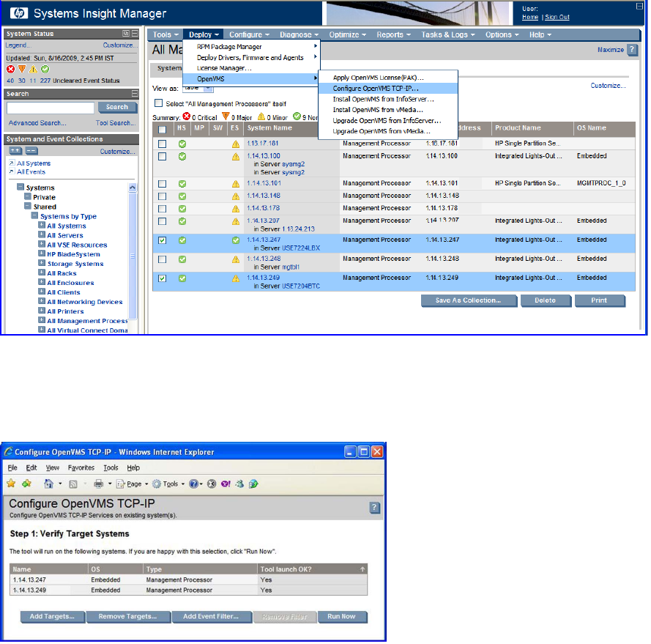Check the row checkbox for 1.14.13.101
Image resolution: width=651 pixels, height=644 pixels.
pyautogui.click(x=163, y=184)
